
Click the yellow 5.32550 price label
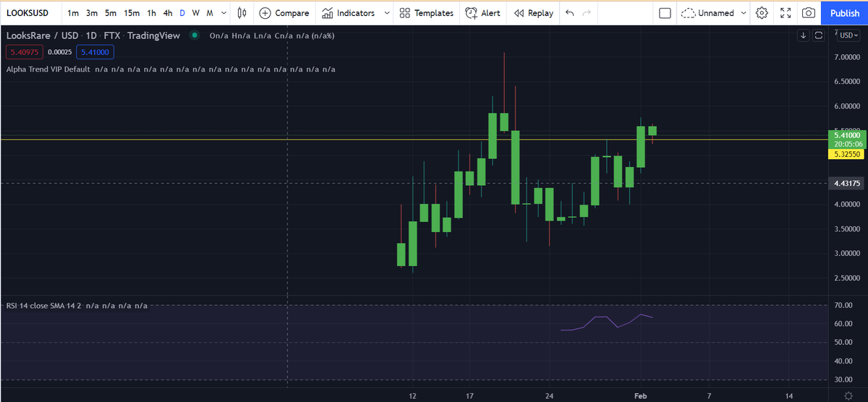847,154
